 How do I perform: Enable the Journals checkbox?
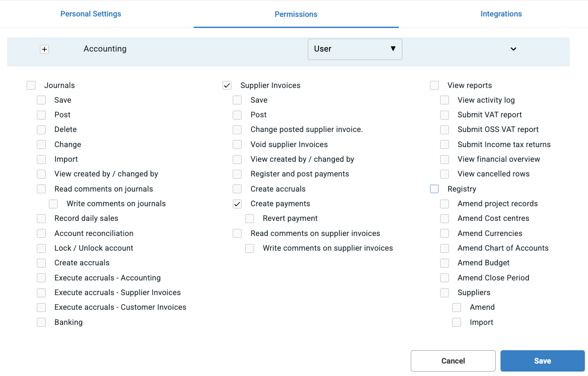[x=31, y=85]
